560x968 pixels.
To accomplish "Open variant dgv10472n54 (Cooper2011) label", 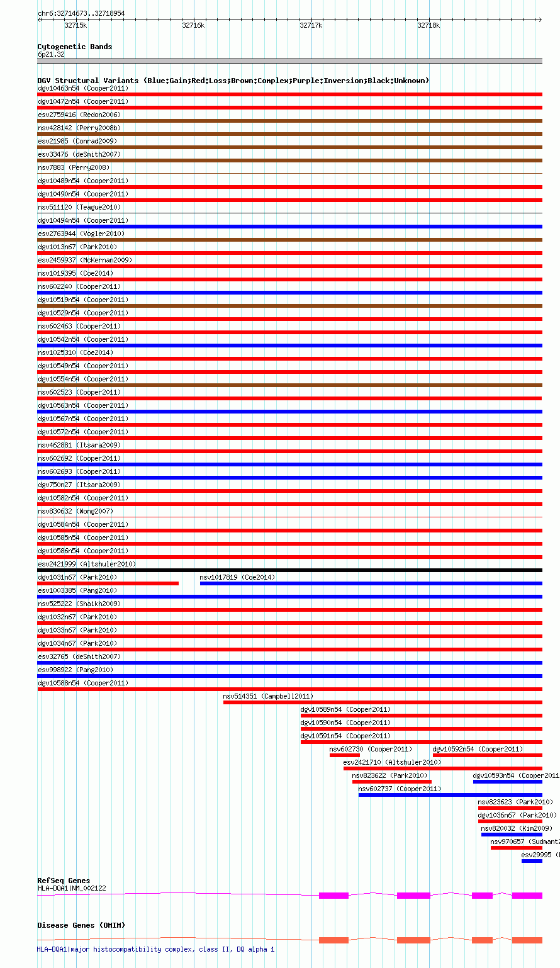I will [x=83, y=101].
